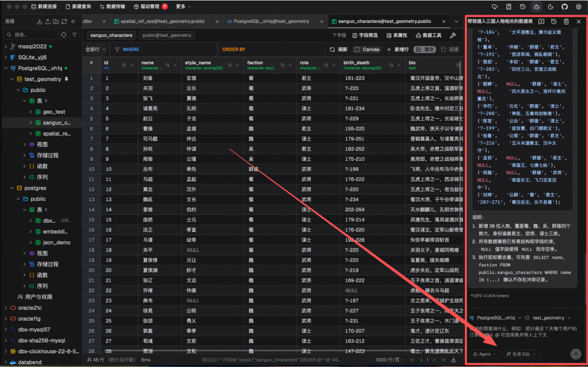Click the save disk icon in top bar
The height and width of the screenshot is (367, 588).
pyautogui.click(x=509, y=7)
